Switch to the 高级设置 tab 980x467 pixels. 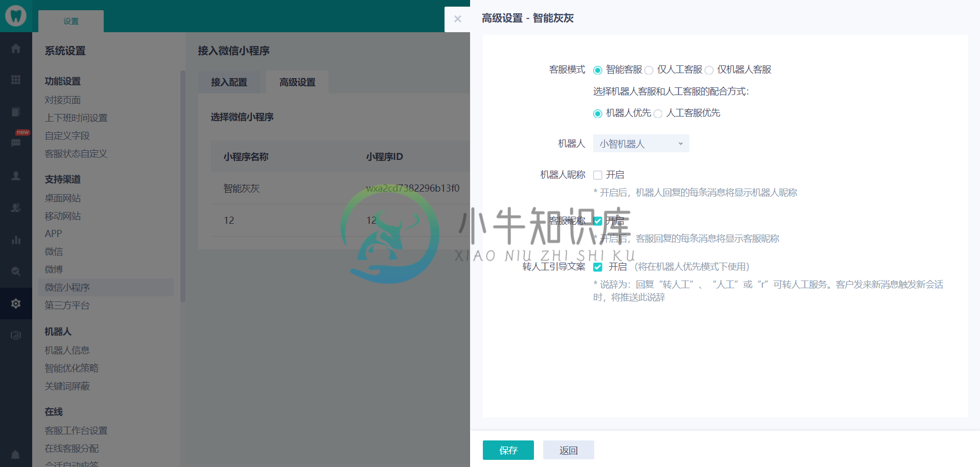[x=297, y=82]
